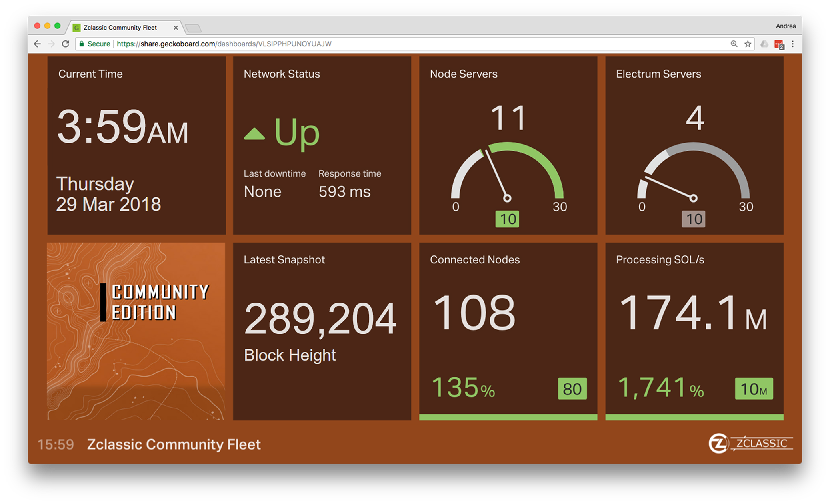Click the 4 electrum servers count
Screen dimensions: 830x504
coord(695,118)
